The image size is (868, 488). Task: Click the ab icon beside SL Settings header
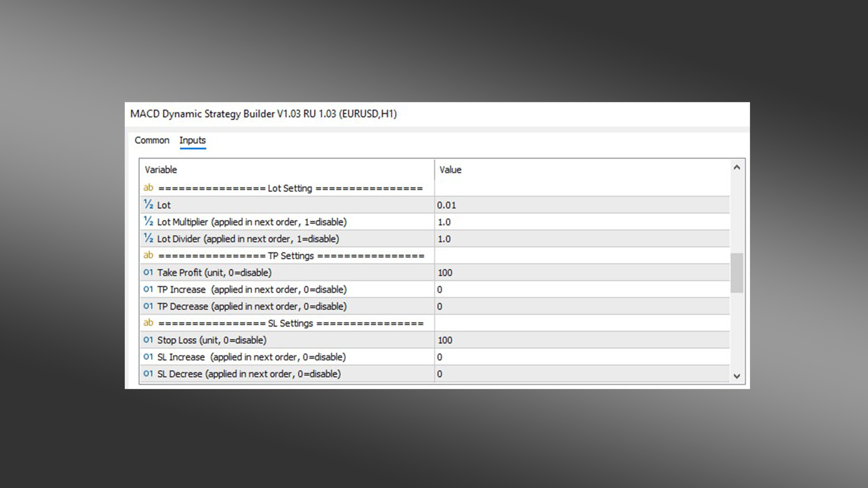coord(148,323)
